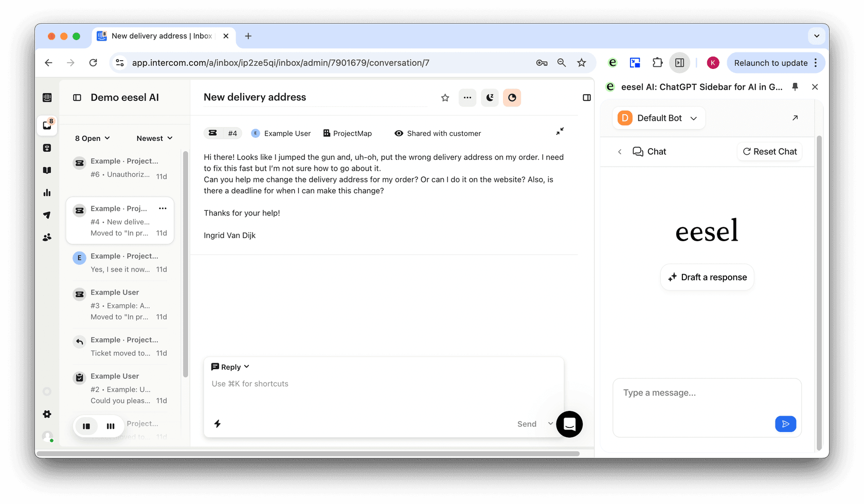Open the Default Bot selector dropdown

[x=658, y=118]
